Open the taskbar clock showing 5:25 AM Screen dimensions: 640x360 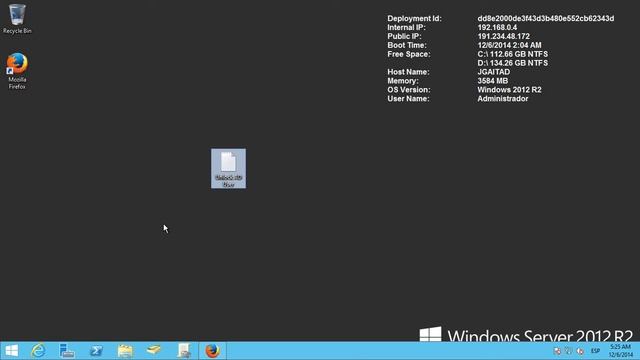620,351
